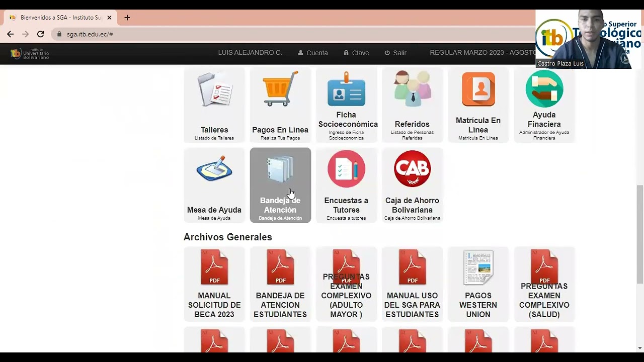
Task: Open the Cuenta menu item
Action: point(312,53)
